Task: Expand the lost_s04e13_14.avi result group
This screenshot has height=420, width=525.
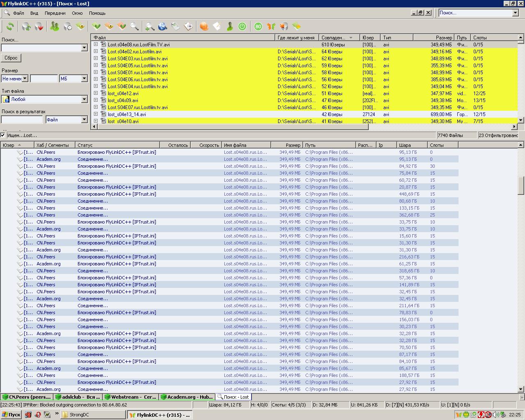Action: tap(96, 114)
